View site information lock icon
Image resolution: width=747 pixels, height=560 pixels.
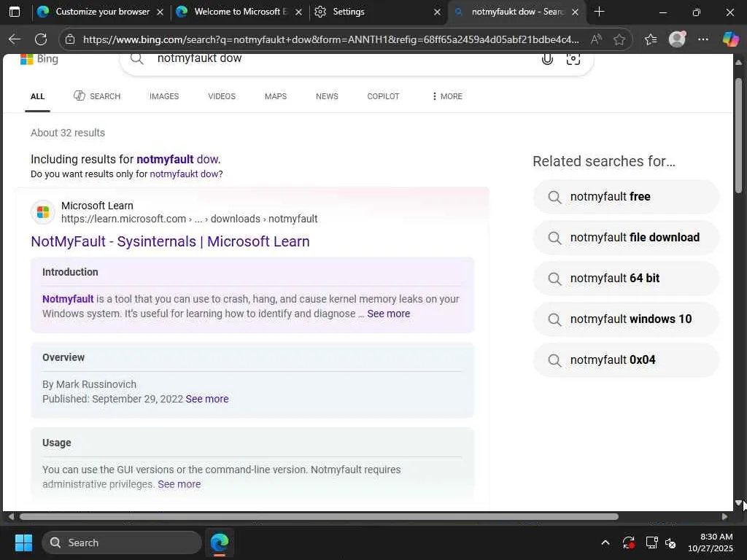(70, 39)
